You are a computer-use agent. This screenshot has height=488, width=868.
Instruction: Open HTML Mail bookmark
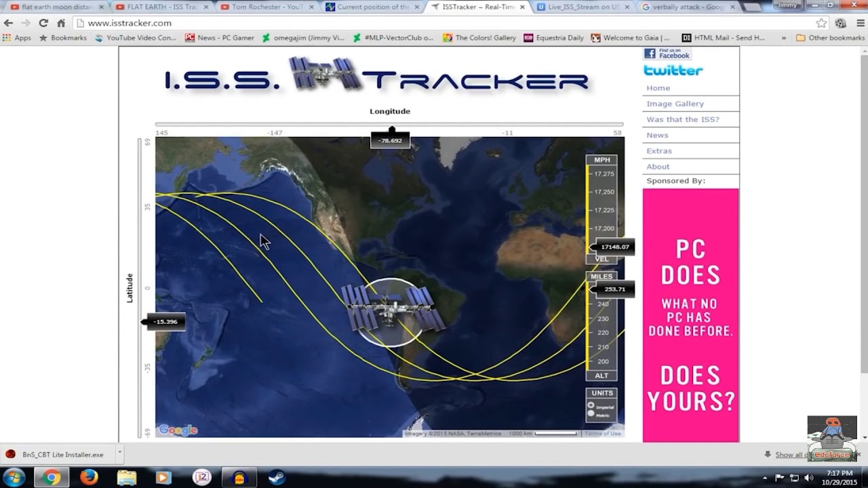tap(723, 38)
